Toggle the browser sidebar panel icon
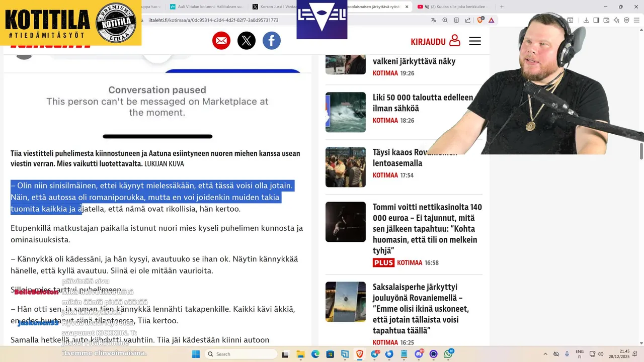Screen dimensions: 644x362 [596, 20]
